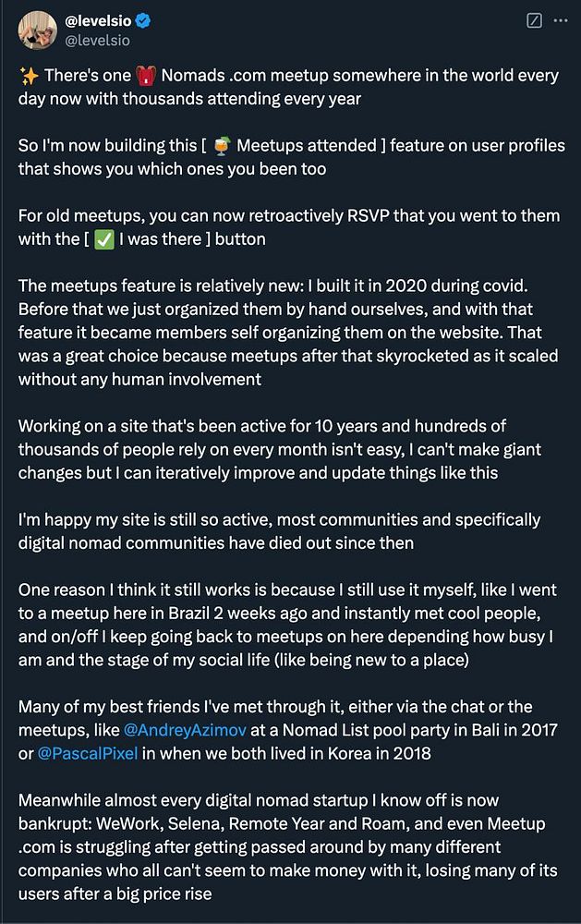Click the red backpack emoji before Nomads
The image size is (581, 924).
click(x=146, y=76)
